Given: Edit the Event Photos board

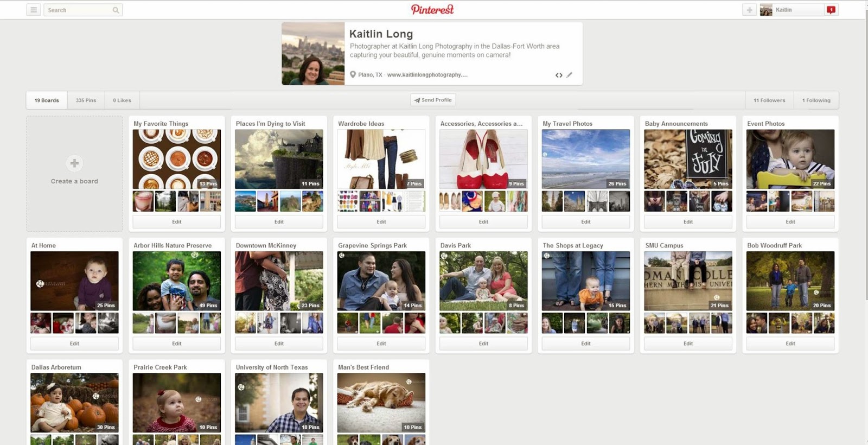Looking at the screenshot, I should tap(790, 221).
